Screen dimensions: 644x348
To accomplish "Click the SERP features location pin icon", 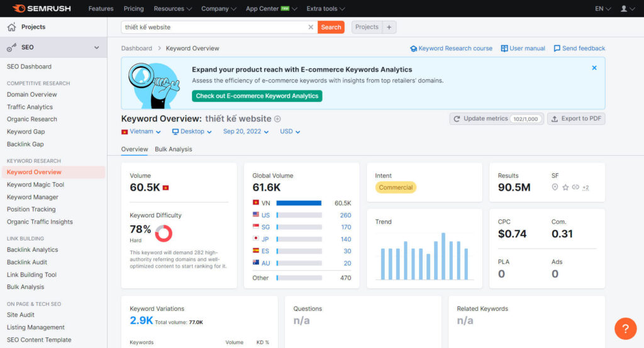I will [x=555, y=187].
